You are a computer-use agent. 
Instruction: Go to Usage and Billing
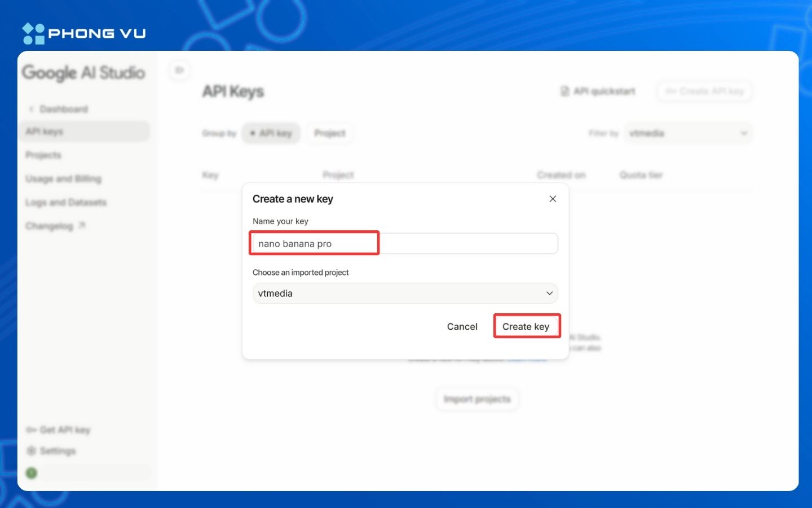(x=63, y=179)
